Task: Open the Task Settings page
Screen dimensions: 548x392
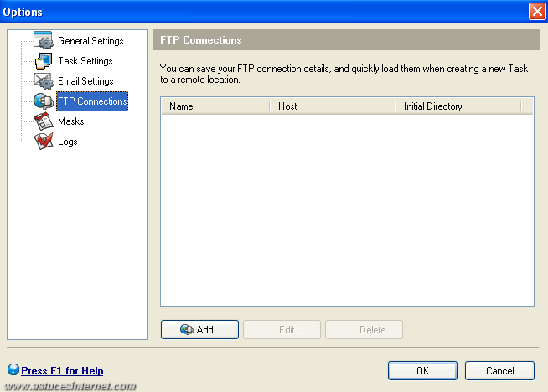Action: click(85, 61)
